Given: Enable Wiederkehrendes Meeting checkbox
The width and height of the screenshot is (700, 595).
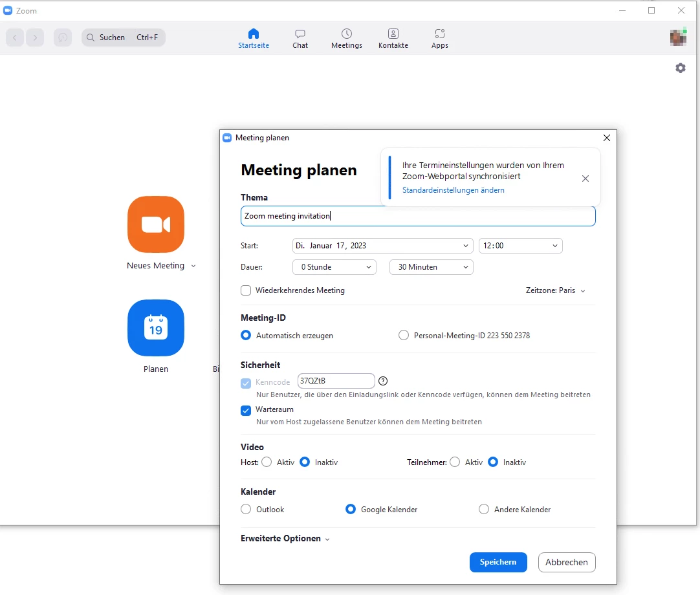Looking at the screenshot, I should [246, 290].
